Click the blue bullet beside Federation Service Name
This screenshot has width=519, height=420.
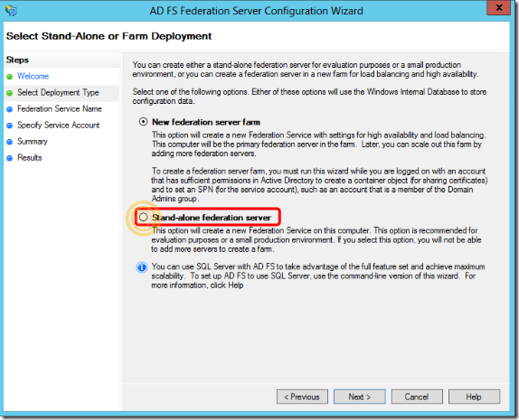coord(10,109)
